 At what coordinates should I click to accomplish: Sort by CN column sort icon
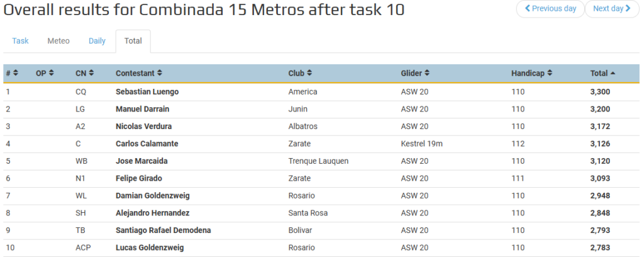click(91, 73)
